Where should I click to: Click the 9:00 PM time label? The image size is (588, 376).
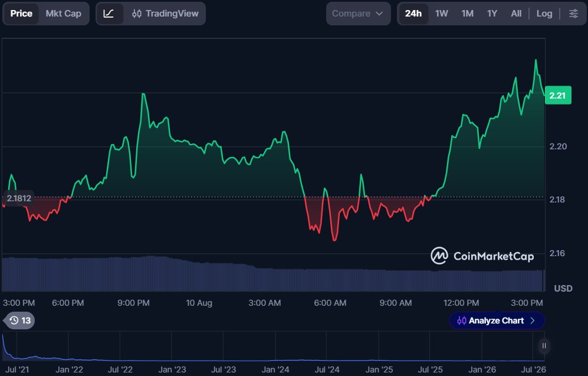pos(133,303)
